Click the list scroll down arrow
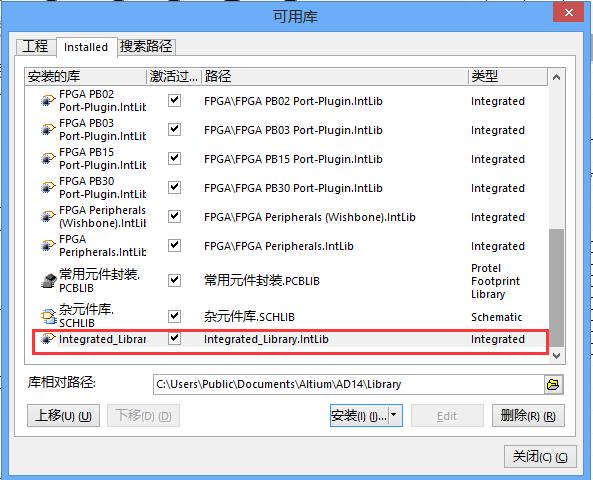The image size is (593, 480). pyautogui.click(x=556, y=356)
